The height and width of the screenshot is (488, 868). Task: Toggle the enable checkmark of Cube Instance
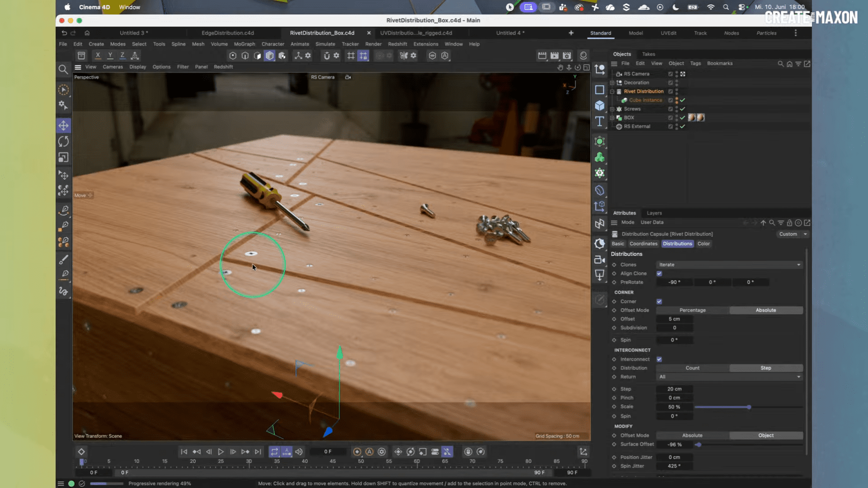point(683,100)
